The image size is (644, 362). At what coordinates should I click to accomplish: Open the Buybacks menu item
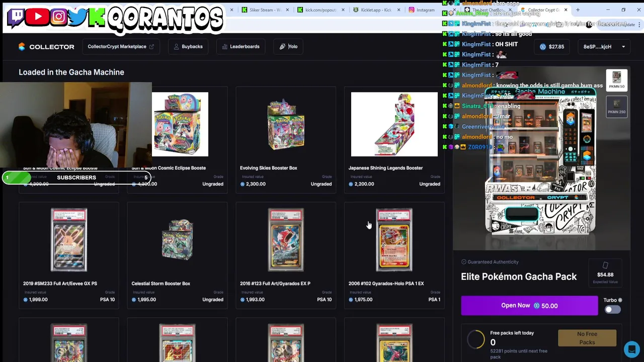[x=188, y=47]
